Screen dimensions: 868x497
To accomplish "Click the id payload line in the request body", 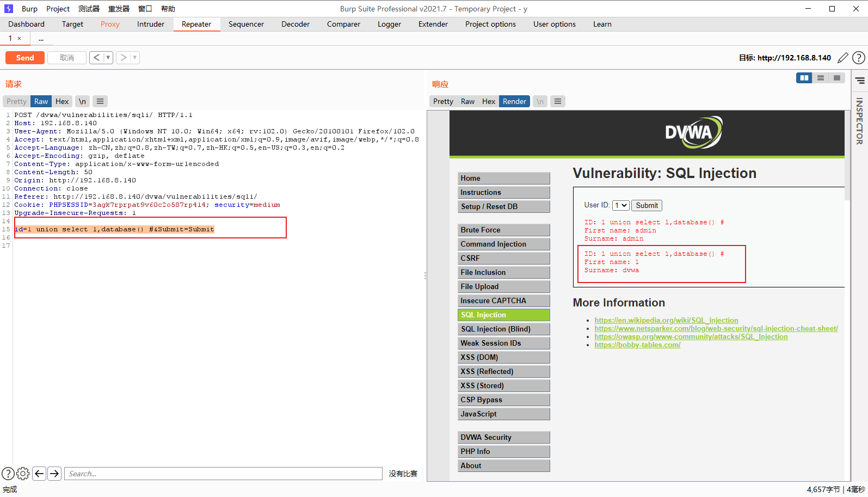I will point(114,229).
